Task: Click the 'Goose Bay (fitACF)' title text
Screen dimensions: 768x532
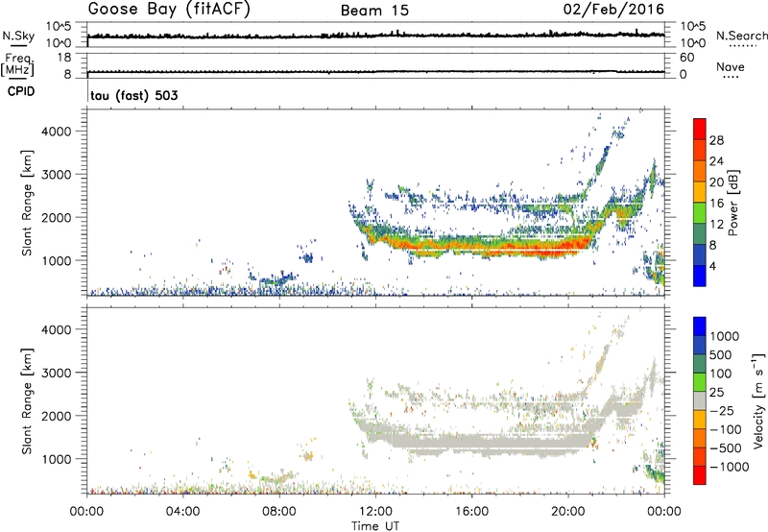Action: (x=169, y=10)
